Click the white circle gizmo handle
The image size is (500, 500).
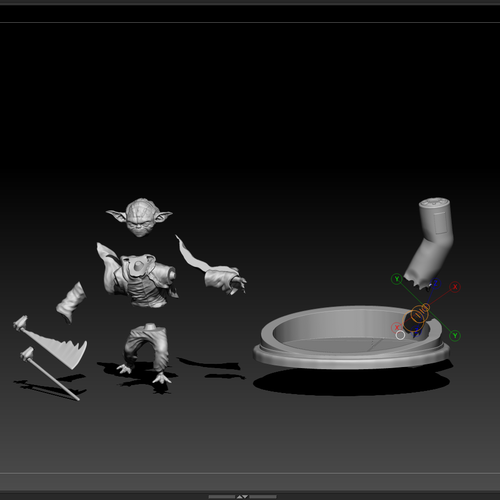pyautogui.click(x=400, y=335)
